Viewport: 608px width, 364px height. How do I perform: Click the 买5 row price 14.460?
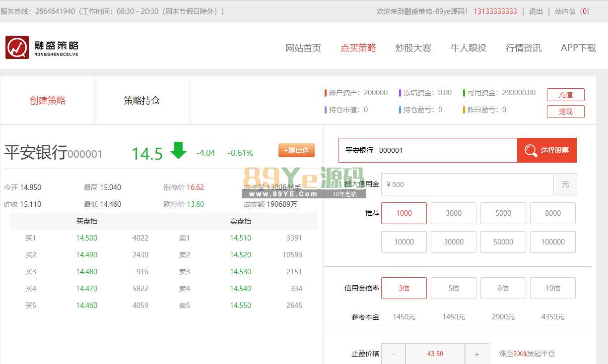click(x=87, y=305)
